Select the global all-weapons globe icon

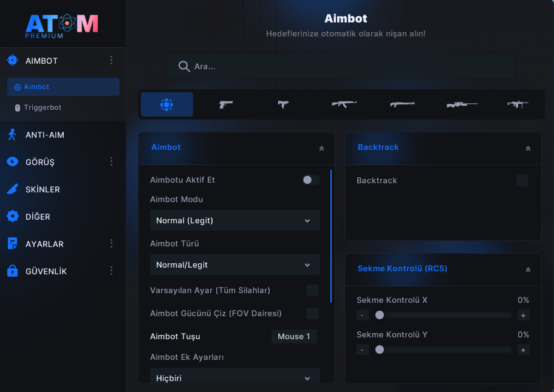[167, 104]
